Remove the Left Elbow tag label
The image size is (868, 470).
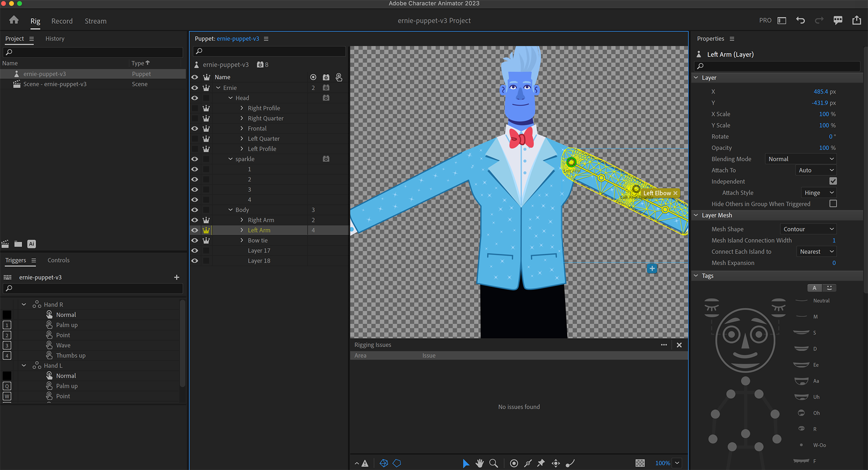coord(675,193)
